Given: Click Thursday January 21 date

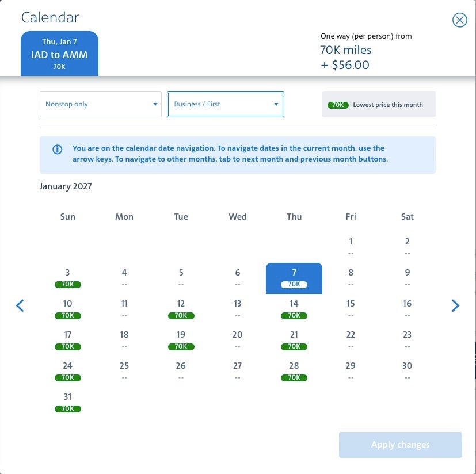Looking at the screenshot, I should tap(294, 340).
